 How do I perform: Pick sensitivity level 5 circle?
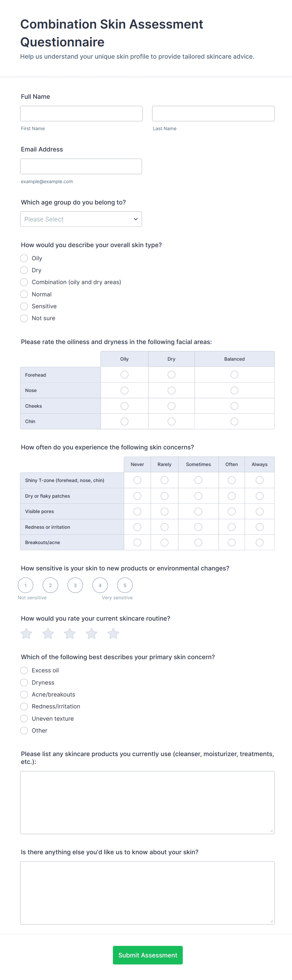pos(125,585)
